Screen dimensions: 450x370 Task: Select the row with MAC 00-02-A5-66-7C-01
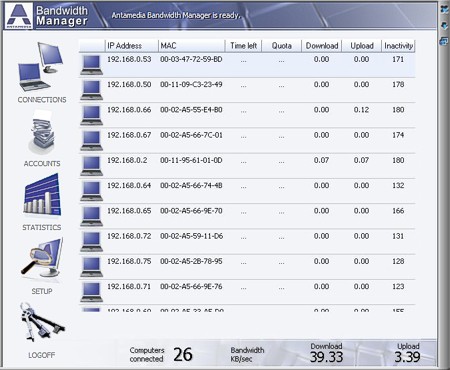pos(247,141)
